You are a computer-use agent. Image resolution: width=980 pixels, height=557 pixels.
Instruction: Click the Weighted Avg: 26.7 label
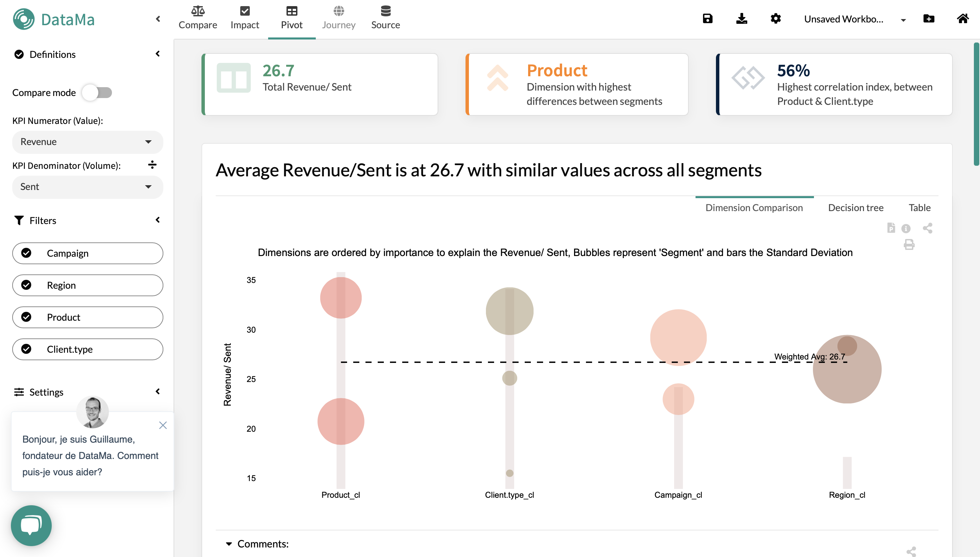pyautogui.click(x=810, y=356)
